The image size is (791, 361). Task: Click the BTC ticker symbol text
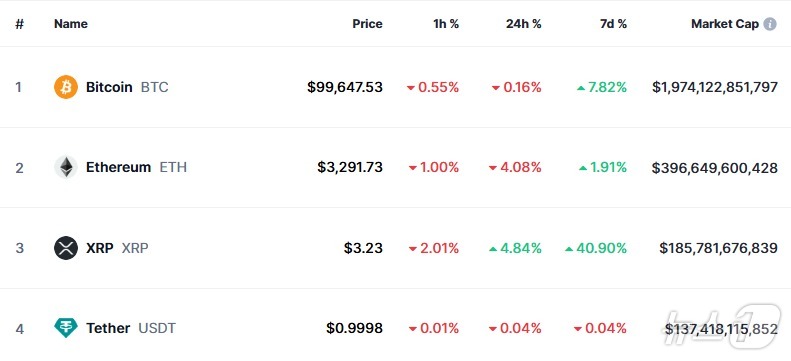point(154,87)
